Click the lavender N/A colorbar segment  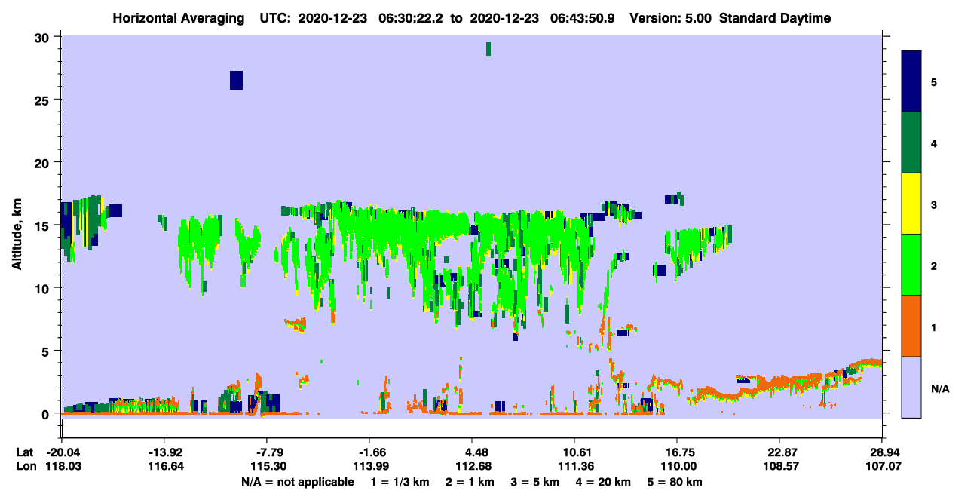pos(911,387)
